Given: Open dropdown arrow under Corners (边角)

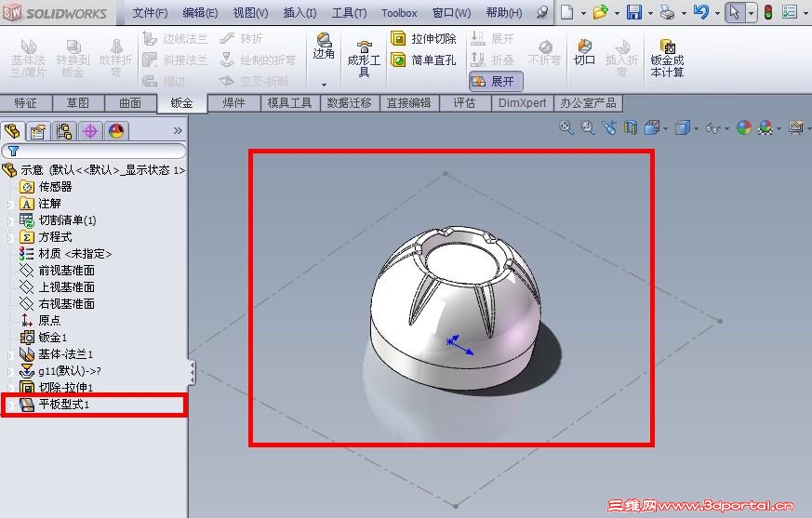Looking at the screenshot, I should coord(325,85).
